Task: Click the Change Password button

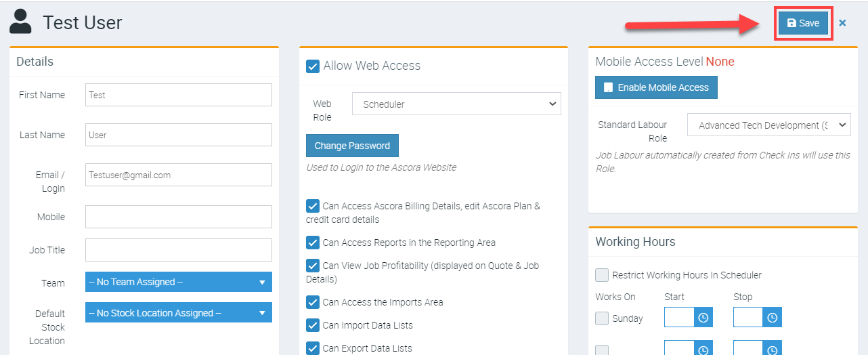Action: click(352, 146)
